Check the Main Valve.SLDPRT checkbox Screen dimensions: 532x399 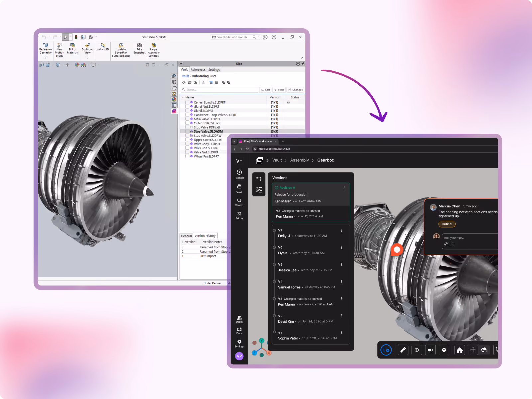point(187,119)
